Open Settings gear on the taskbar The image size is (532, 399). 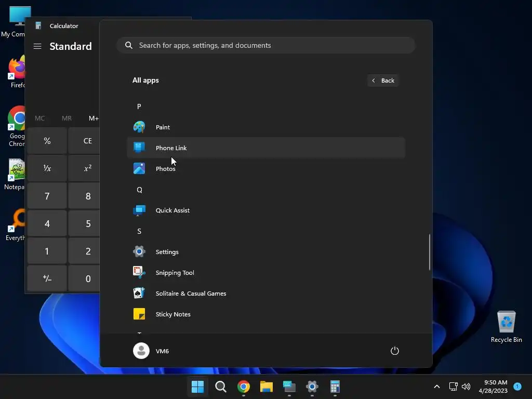point(312,387)
